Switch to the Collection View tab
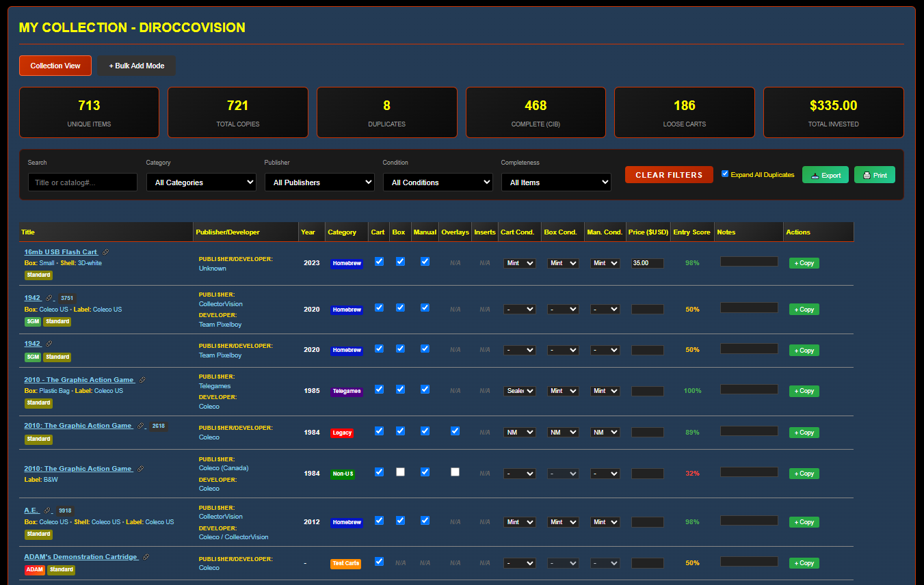 point(55,66)
